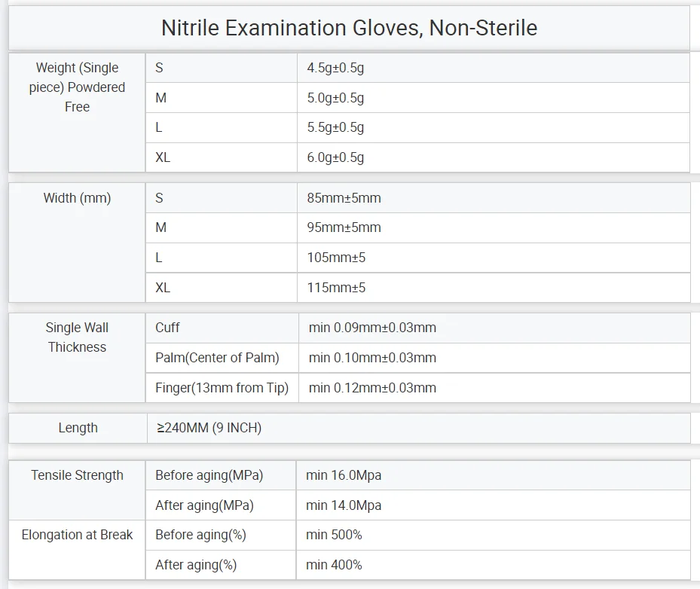Select the 5.0g±0.5g weight cell

(494, 98)
